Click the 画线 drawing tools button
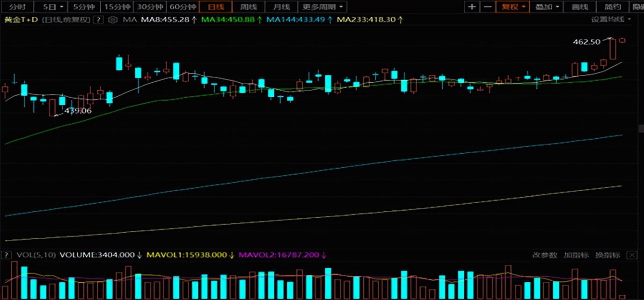Image resolution: width=644 pixels, height=300 pixels. click(579, 7)
